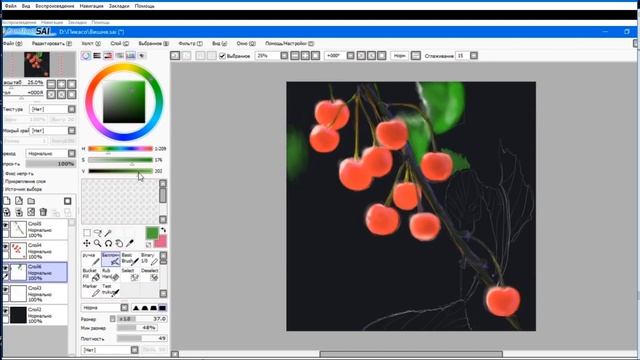Choose the Binary 1/0 pen tool
The height and width of the screenshot is (360, 640).
pos(149,259)
